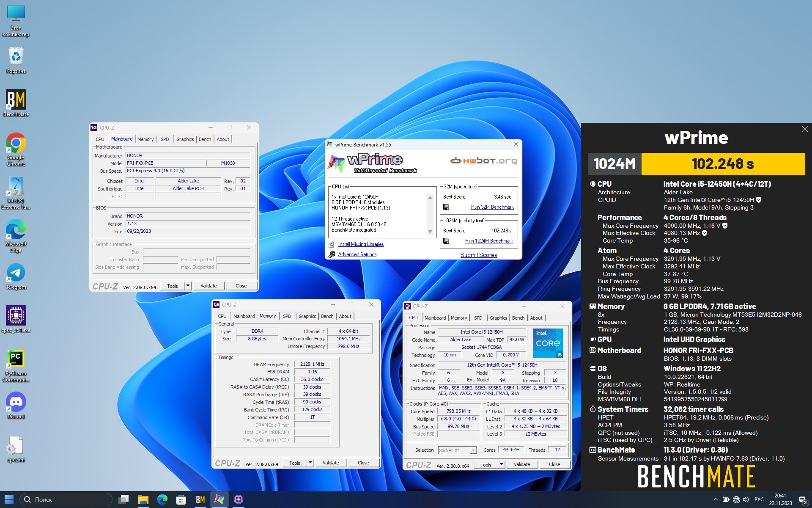This screenshot has width=812, height=508.
Task: Click Run 1024M Benchmark link
Action: click(x=489, y=241)
